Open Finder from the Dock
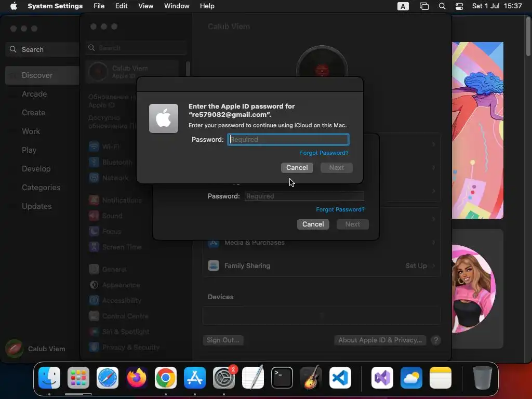This screenshot has height=399, width=532. coord(49,378)
